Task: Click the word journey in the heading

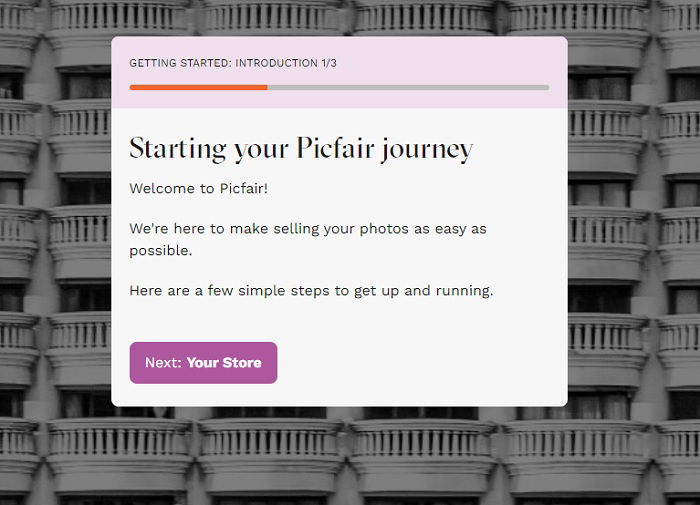Action: 427,150
